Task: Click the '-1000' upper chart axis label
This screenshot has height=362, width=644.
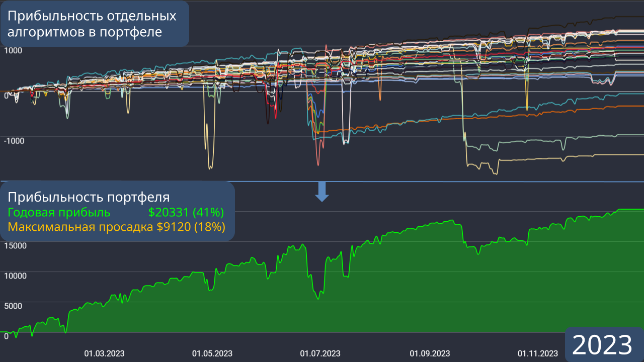Action: pos(14,141)
